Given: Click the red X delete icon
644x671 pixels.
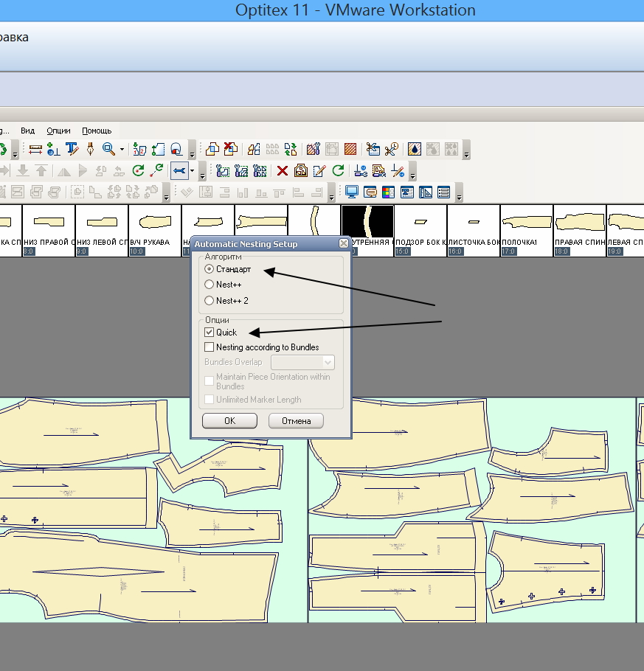Looking at the screenshot, I should (x=282, y=171).
